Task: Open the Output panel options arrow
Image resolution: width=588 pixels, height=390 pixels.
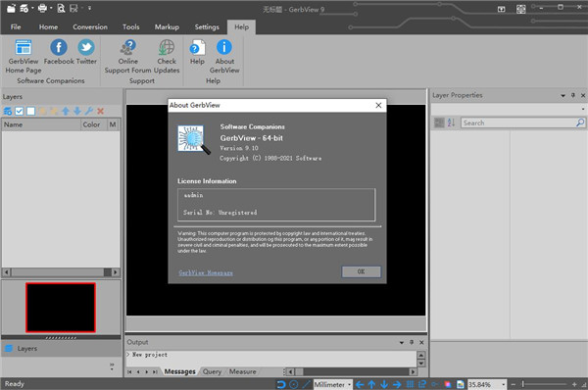Action: [x=401, y=342]
